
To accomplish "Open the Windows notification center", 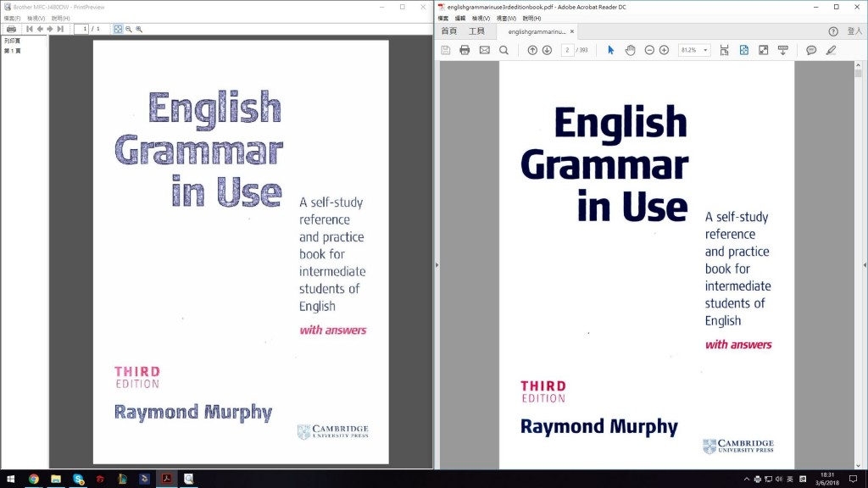I will [853, 480].
